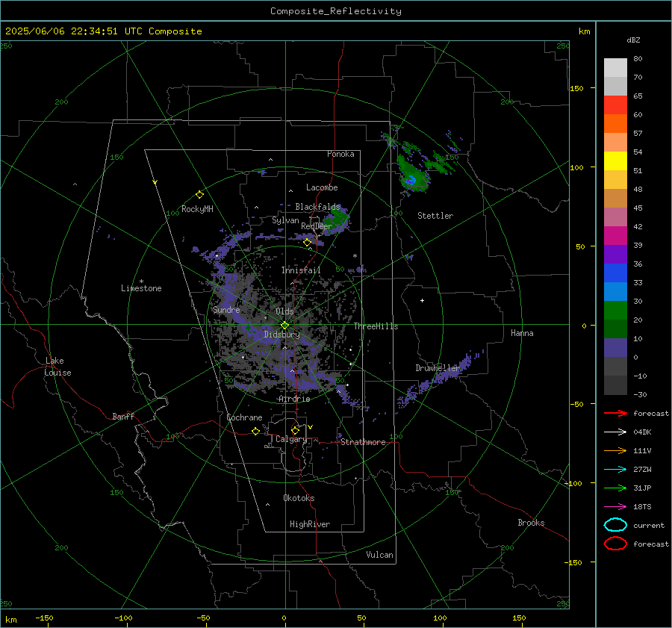Click the asterisk marker above Limestone
Viewport: 672px width, 628px height.
pyautogui.click(x=141, y=282)
